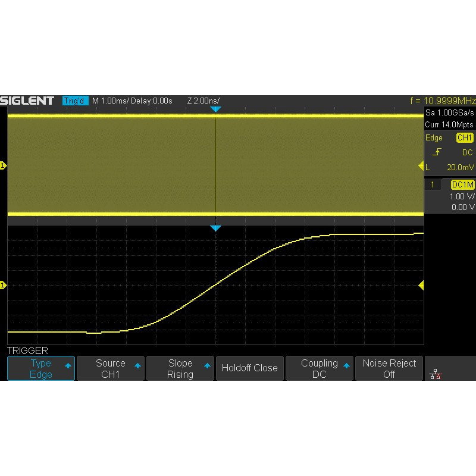Image resolution: width=476 pixels, height=476 pixels.
Task: Select channel 1 ground marker in upper waveform
Action: [3, 165]
